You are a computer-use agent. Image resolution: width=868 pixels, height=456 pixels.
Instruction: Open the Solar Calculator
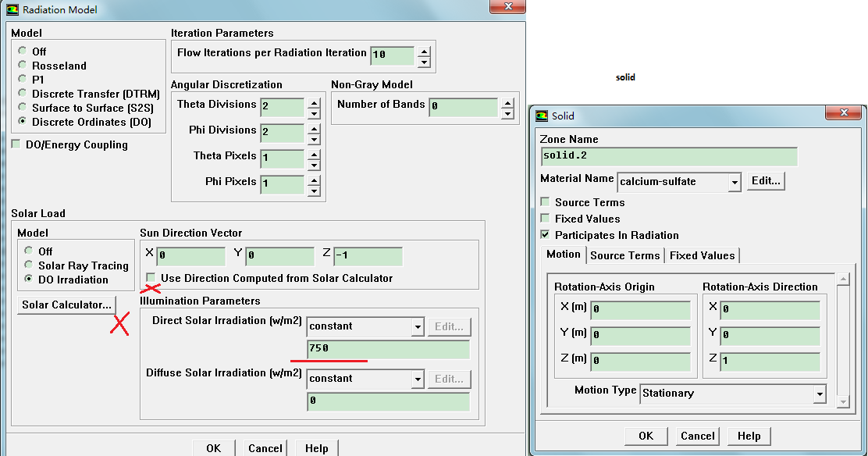pos(66,305)
